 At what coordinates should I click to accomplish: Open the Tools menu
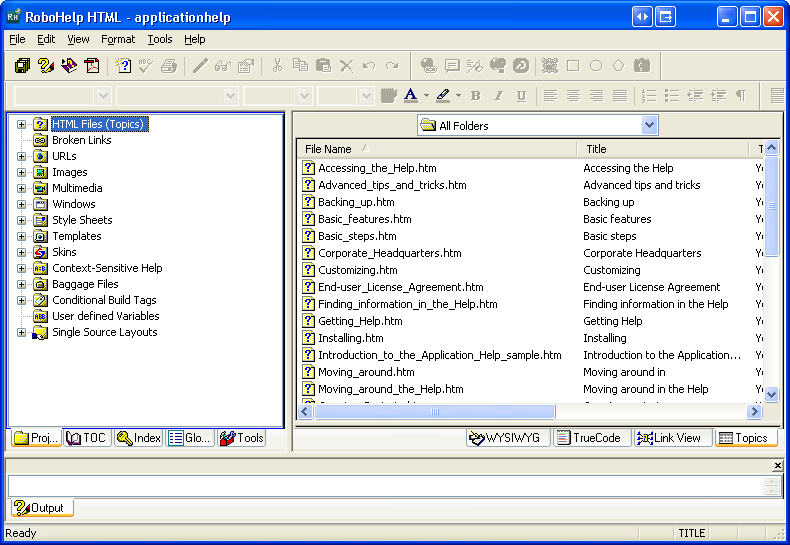click(x=160, y=39)
